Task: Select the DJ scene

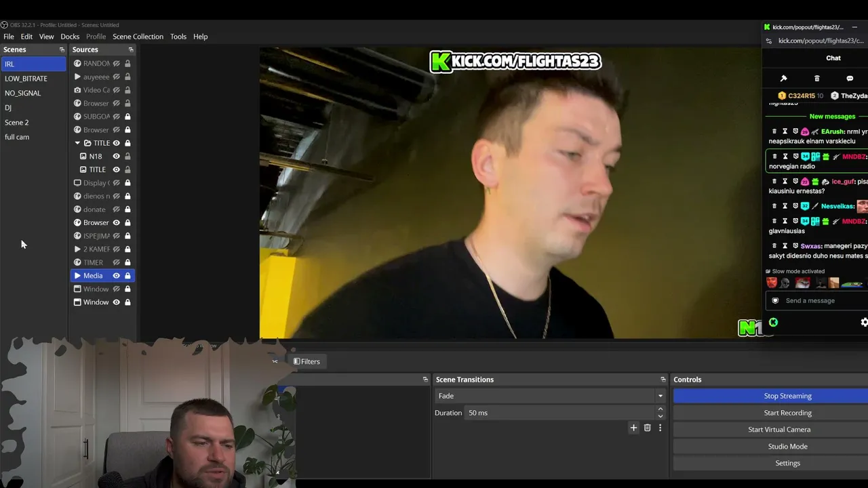Action: point(33,108)
